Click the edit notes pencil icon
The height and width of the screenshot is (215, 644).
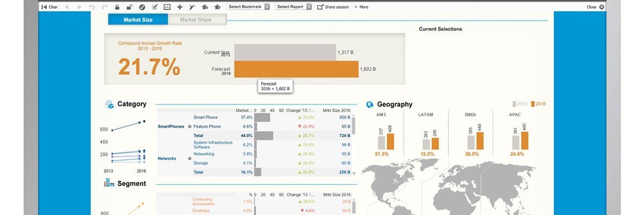tap(155, 7)
